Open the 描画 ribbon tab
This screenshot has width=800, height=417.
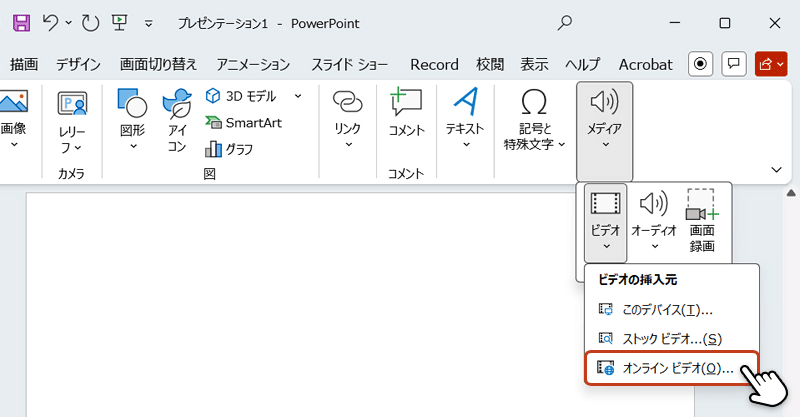click(x=23, y=64)
